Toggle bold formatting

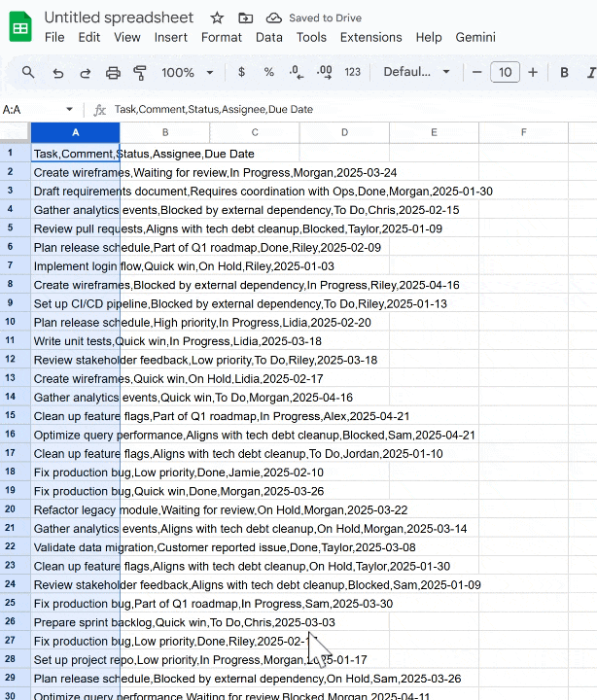(x=564, y=73)
